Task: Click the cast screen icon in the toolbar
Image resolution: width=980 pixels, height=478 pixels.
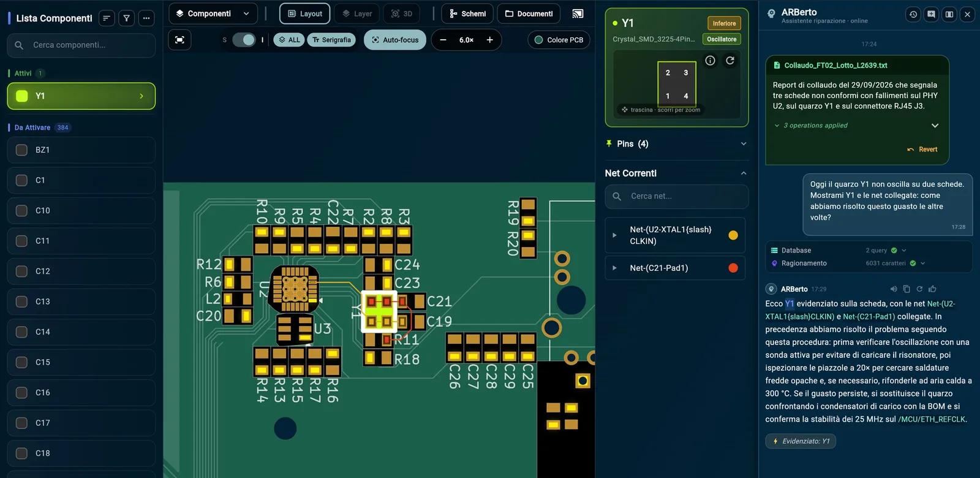Action: pos(578,13)
